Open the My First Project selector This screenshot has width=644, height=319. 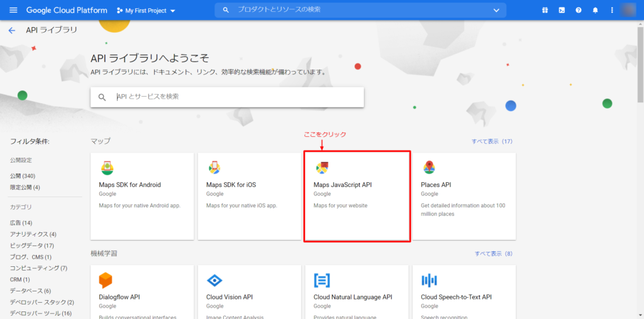pos(146,11)
